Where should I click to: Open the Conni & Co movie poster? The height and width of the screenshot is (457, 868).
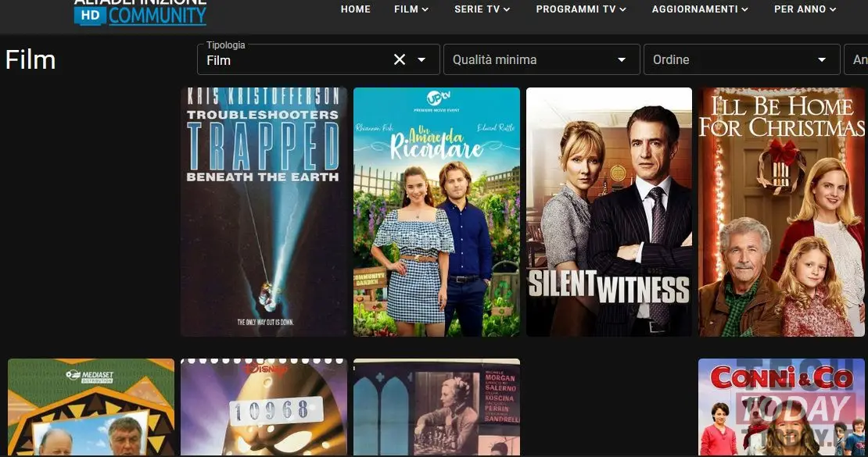782,407
